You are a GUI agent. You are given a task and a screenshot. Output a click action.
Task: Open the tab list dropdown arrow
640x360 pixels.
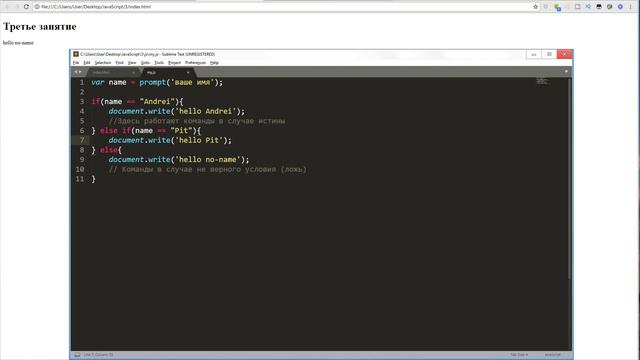click(x=566, y=71)
